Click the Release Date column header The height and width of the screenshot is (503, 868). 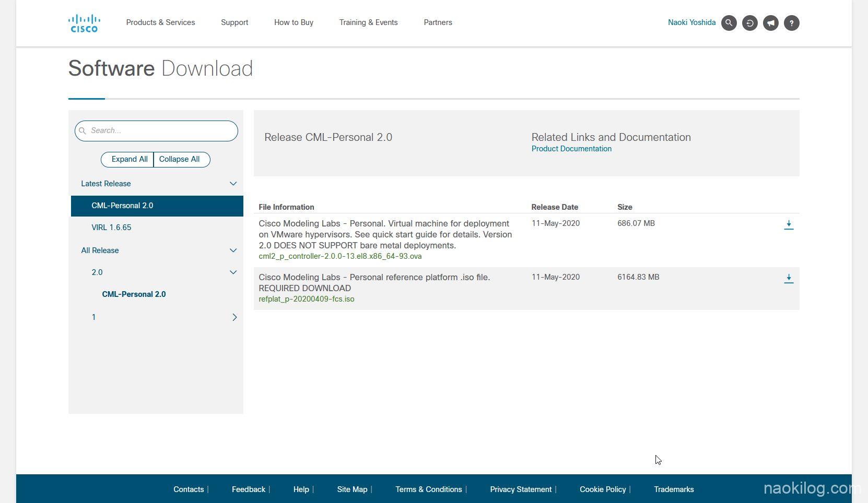555,207
